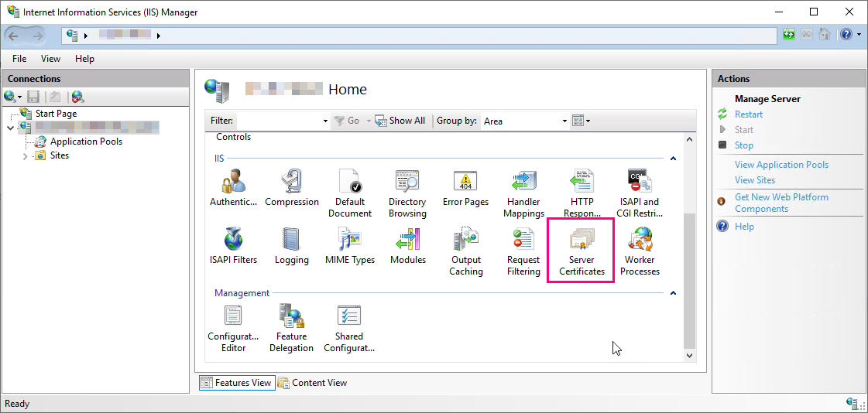The width and height of the screenshot is (868, 413).
Task: Switch to the Content View tab
Action: [312, 383]
